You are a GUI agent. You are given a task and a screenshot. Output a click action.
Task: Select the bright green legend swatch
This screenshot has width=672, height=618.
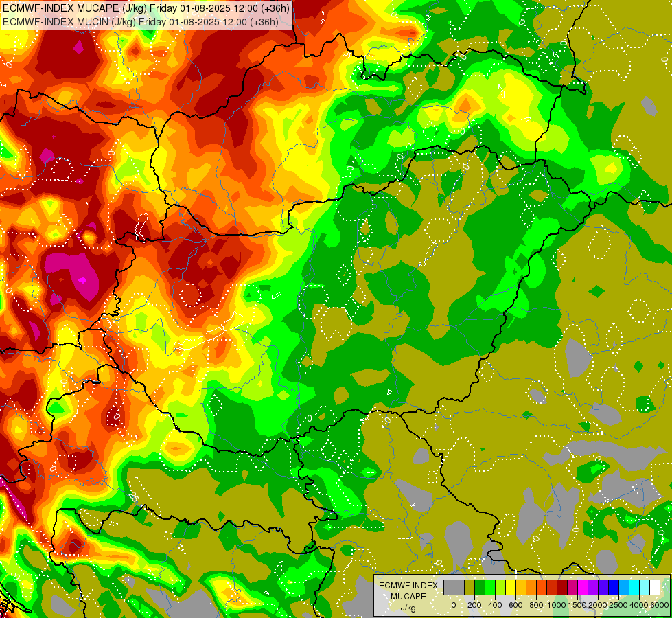click(490, 587)
